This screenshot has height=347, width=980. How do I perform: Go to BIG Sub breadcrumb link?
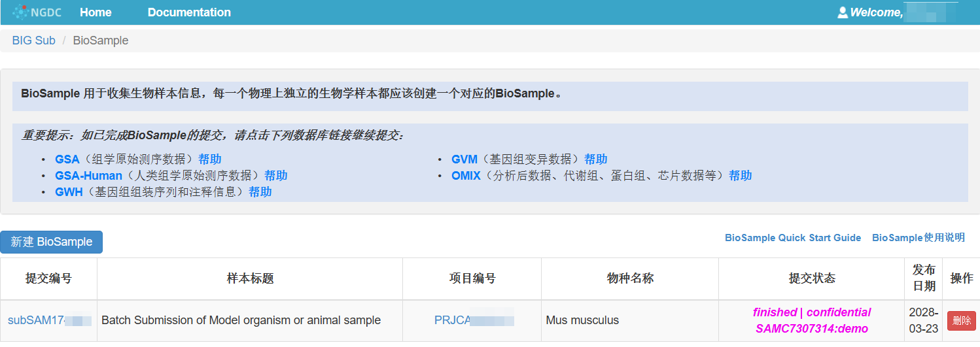tap(33, 41)
